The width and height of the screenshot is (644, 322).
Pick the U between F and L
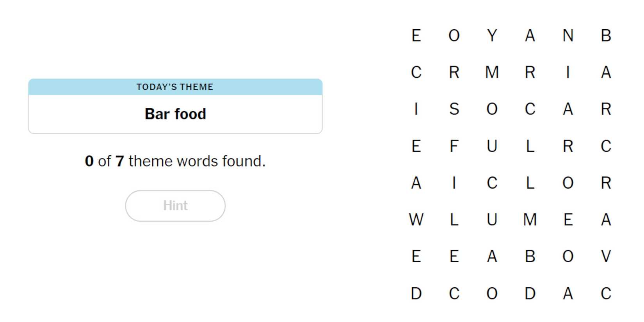[x=492, y=146]
